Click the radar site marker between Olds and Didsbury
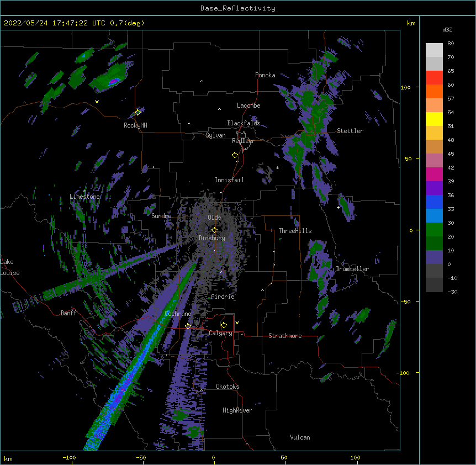The height and width of the screenshot is (465, 476). pyautogui.click(x=214, y=230)
